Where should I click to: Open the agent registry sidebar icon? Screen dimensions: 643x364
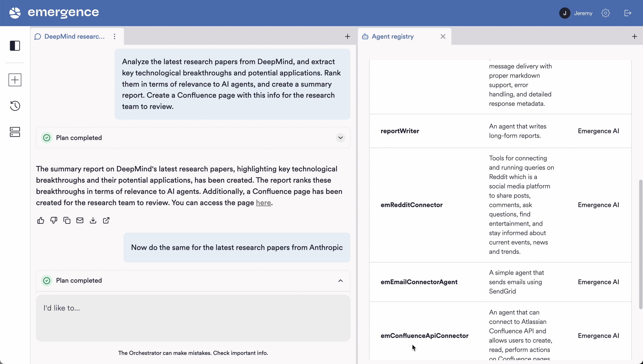pyautogui.click(x=15, y=132)
